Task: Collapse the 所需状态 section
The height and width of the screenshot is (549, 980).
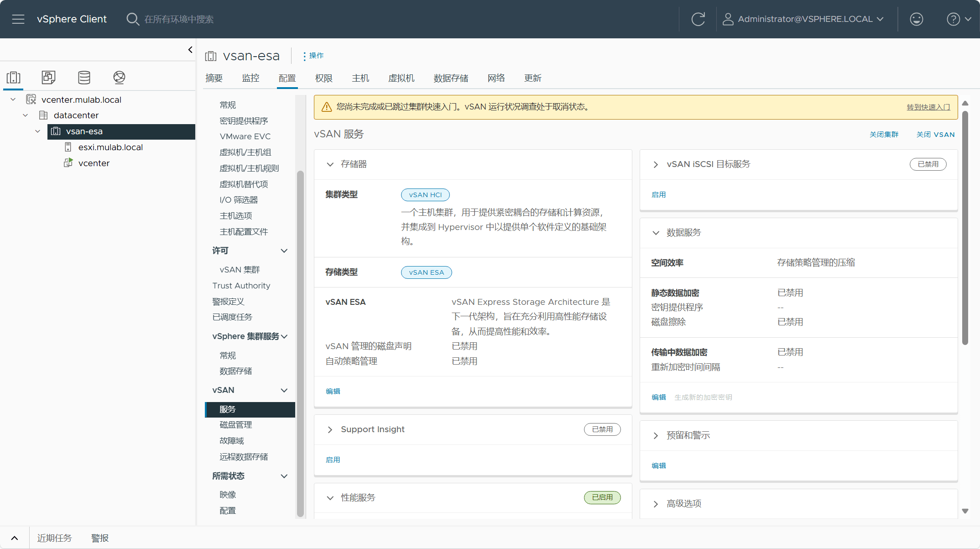Action: tap(284, 476)
